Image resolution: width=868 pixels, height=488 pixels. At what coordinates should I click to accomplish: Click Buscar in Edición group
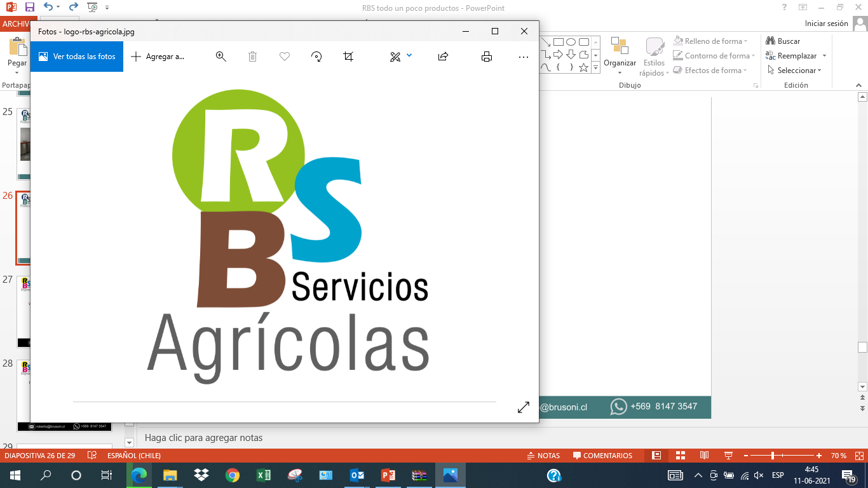783,41
